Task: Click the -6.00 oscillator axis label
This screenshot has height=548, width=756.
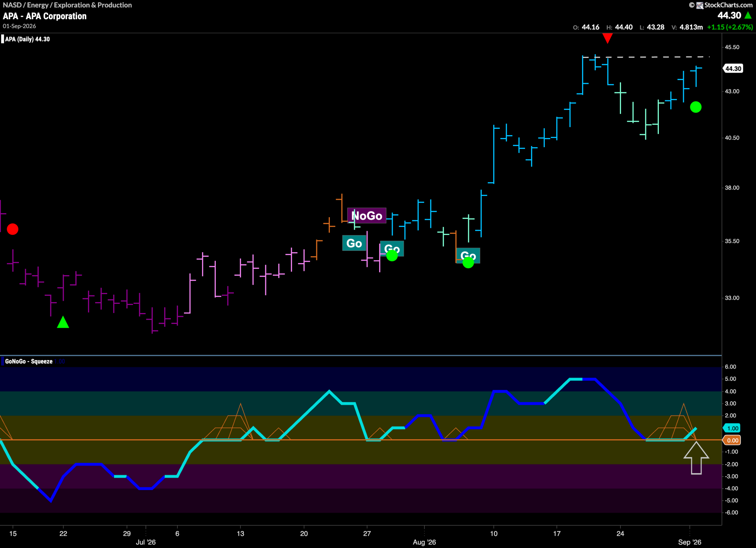Action: (731, 512)
